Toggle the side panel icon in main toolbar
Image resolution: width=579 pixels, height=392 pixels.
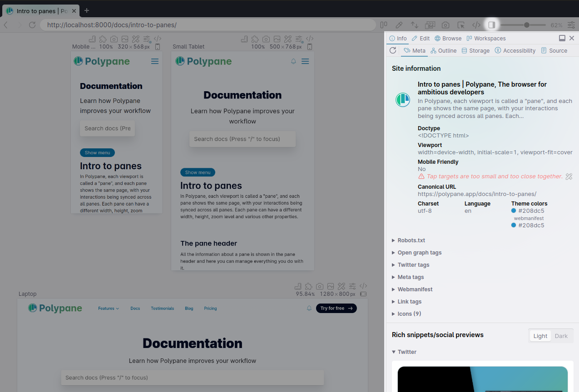[x=491, y=25]
